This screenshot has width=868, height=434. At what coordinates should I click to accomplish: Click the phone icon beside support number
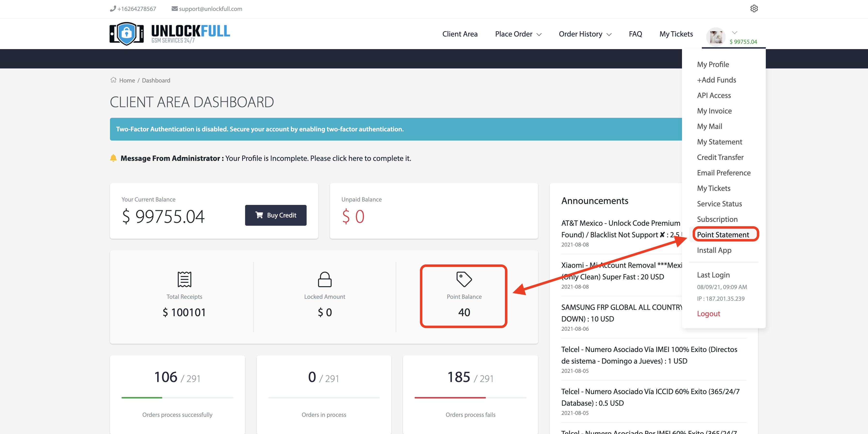coord(113,8)
